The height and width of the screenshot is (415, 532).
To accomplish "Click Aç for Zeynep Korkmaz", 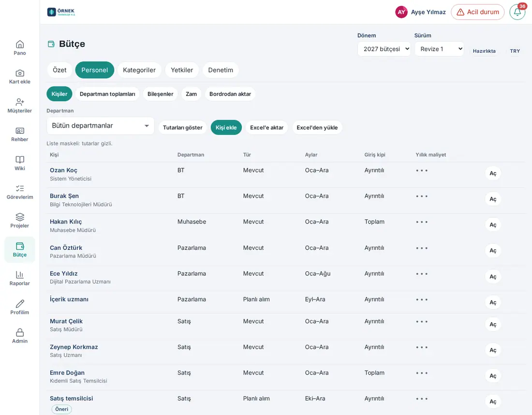I will point(493,350).
